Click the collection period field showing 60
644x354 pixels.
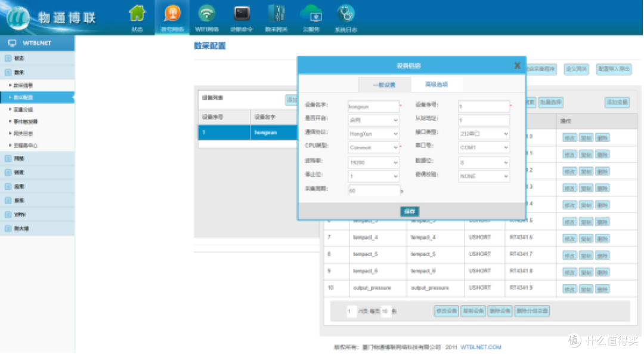point(374,190)
